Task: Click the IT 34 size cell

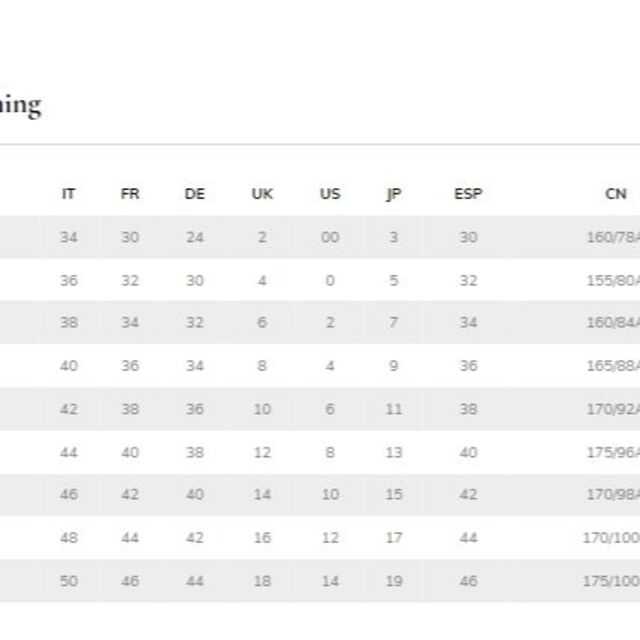Action: (69, 237)
